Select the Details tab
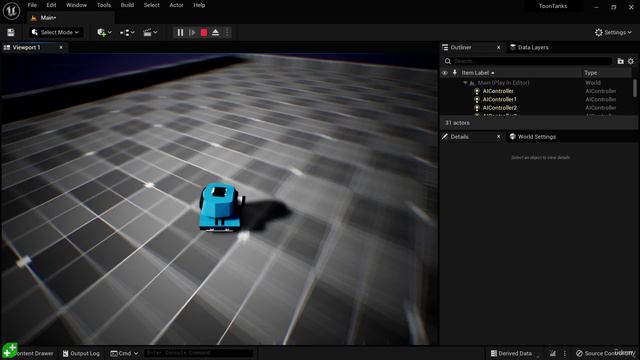Image resolution: width=640 pixels, height=360 pixels. pos(459,137)
